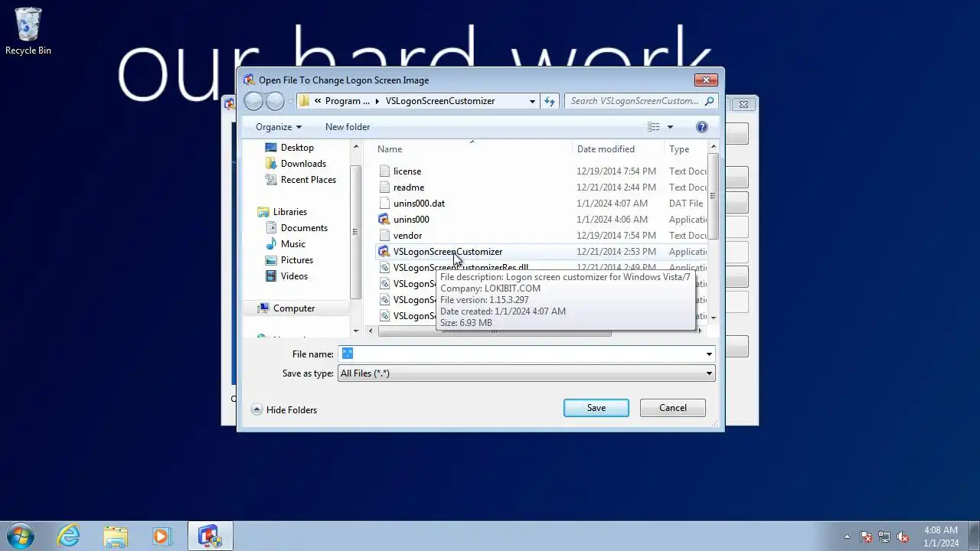Screen dimensions: 980x551
Task: Select the VSLogonScreenCustomizerRes.dll file icon
Action: (384, 268)
